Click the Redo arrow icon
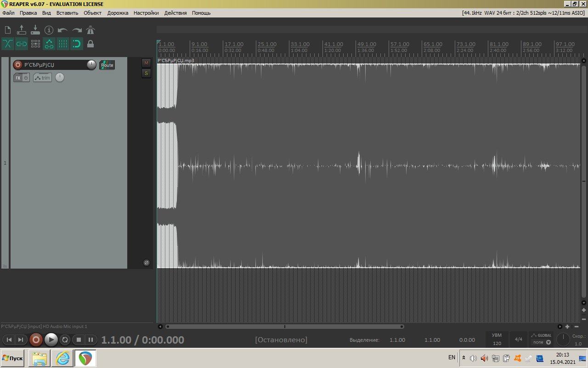Viewport: 588px width, 368px height. click(x=77, y=30)
